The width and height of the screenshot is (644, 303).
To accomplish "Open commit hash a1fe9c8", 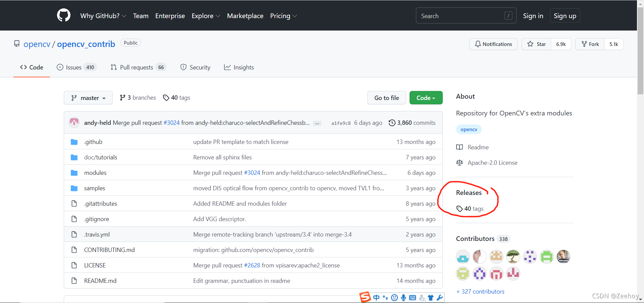I will tap(341, 123).
